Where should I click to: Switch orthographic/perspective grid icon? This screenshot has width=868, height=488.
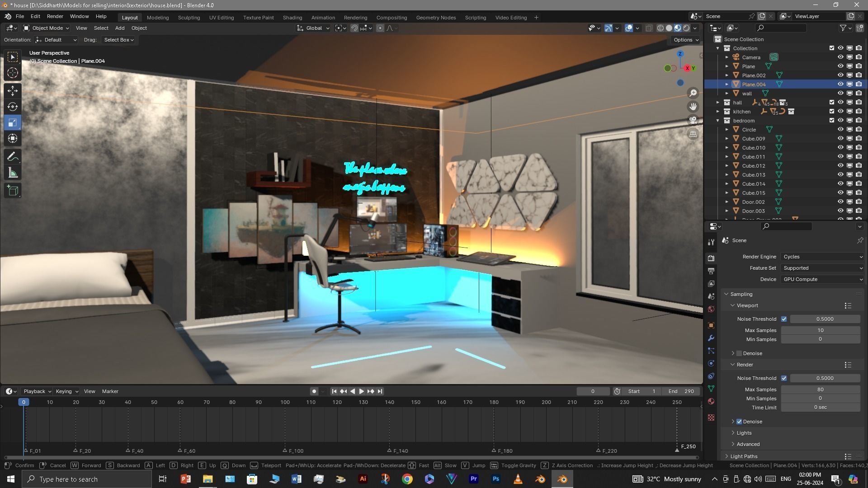[693, 134]
